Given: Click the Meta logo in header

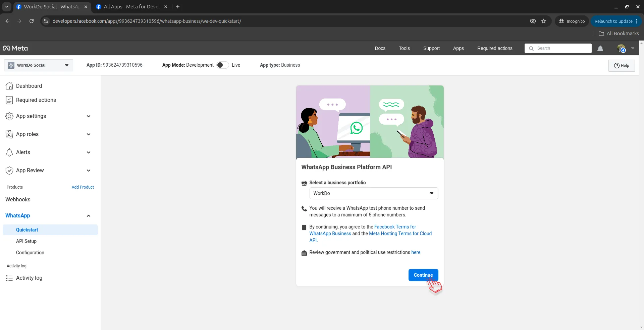Looking at the screenshot, I should click(15, 48).
